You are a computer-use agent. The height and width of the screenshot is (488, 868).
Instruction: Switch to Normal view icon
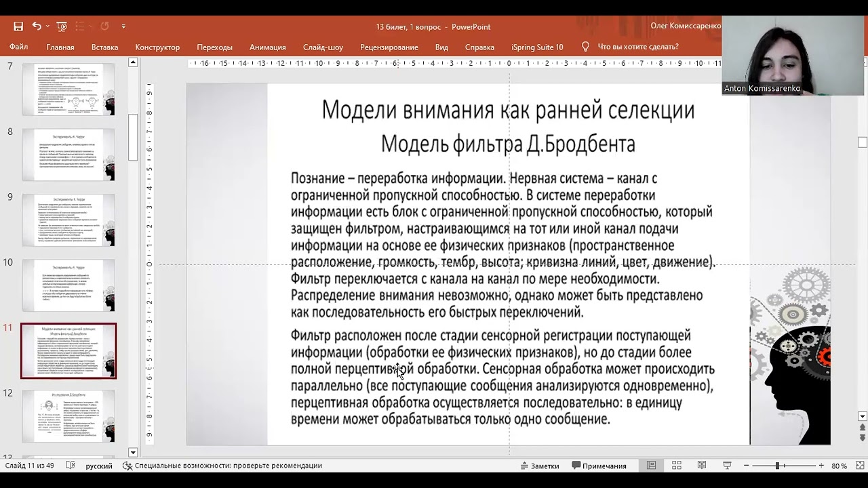pyautogui.click(x=651, y=466)
